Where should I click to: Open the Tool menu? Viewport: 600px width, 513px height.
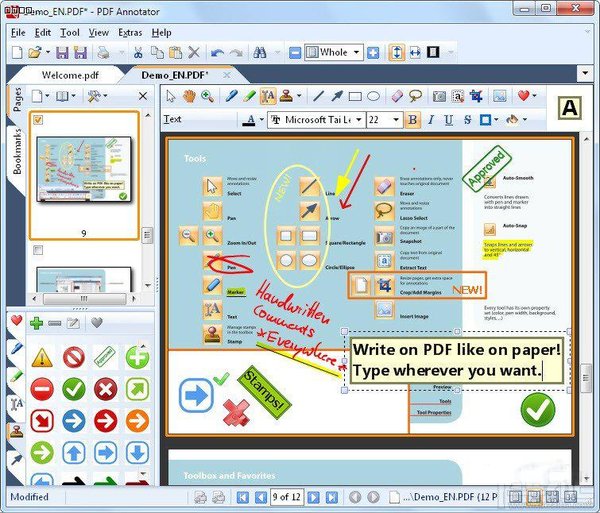(x=70, y=33)
